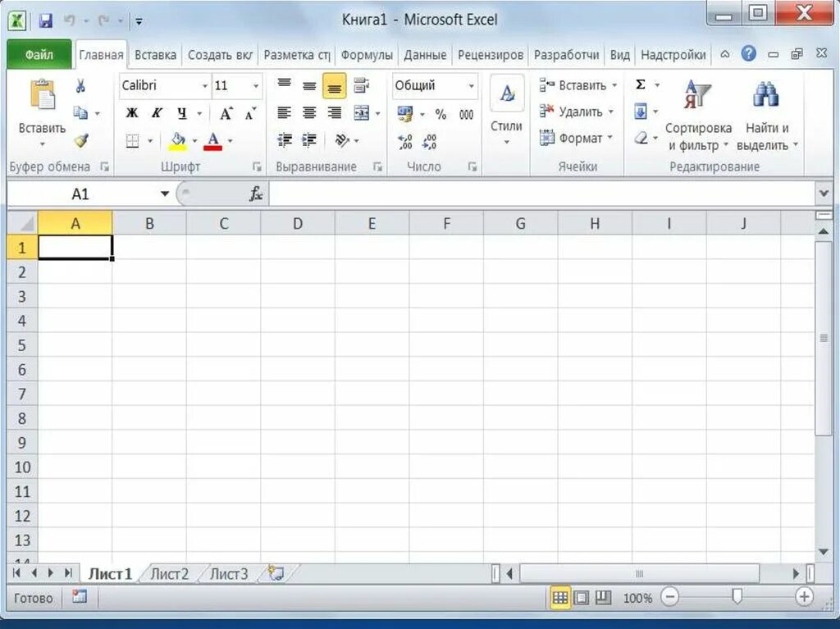Image resolution: width=840 pixels, height=629 pixels.
Task: Expand the Name Box dropdown arrow
Action: point(165,194)
